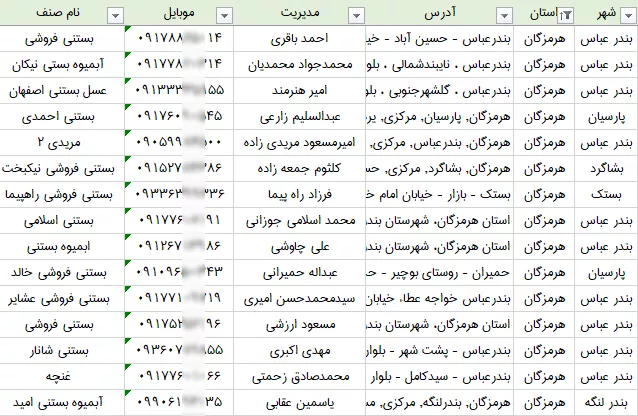
Task: Click the بستنی فروشی نیکبخت trade name cell
Action: click(62, 169)
